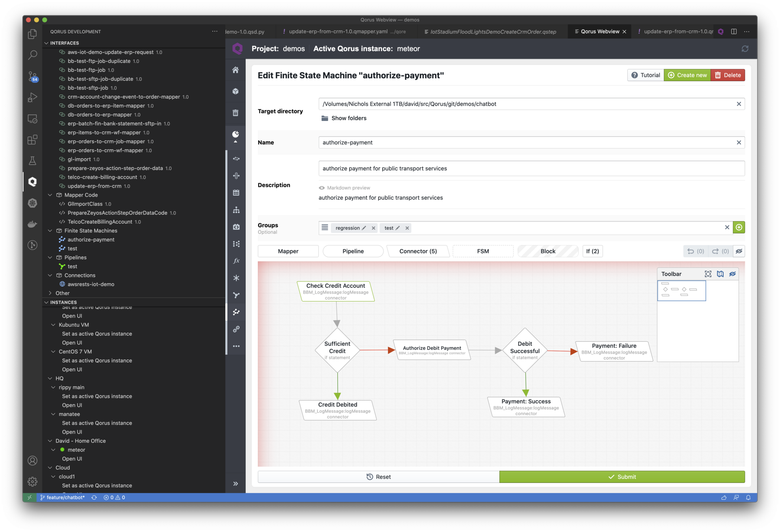Click the green add group button
The width and height of the screenshot is (780, 532).
click(x=739, y=227)
